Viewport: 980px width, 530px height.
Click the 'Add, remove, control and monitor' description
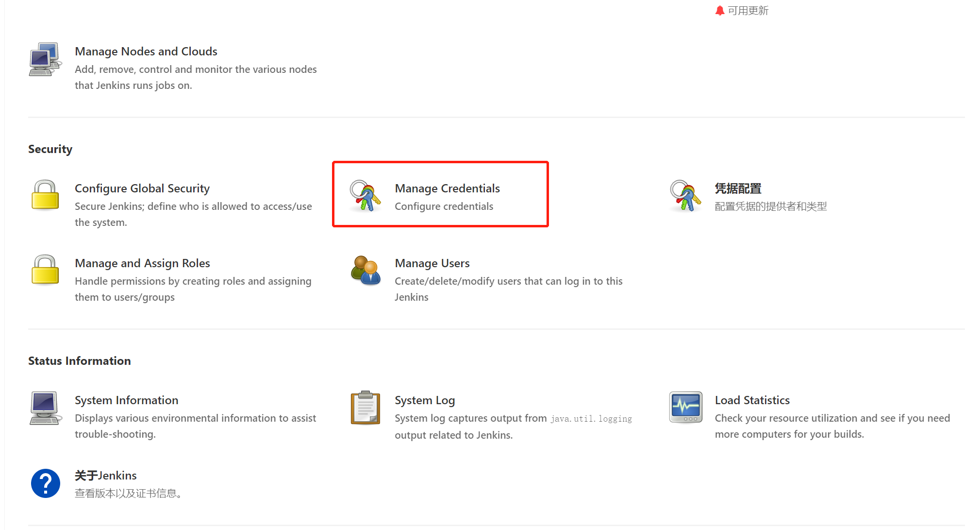pos(196,77)
